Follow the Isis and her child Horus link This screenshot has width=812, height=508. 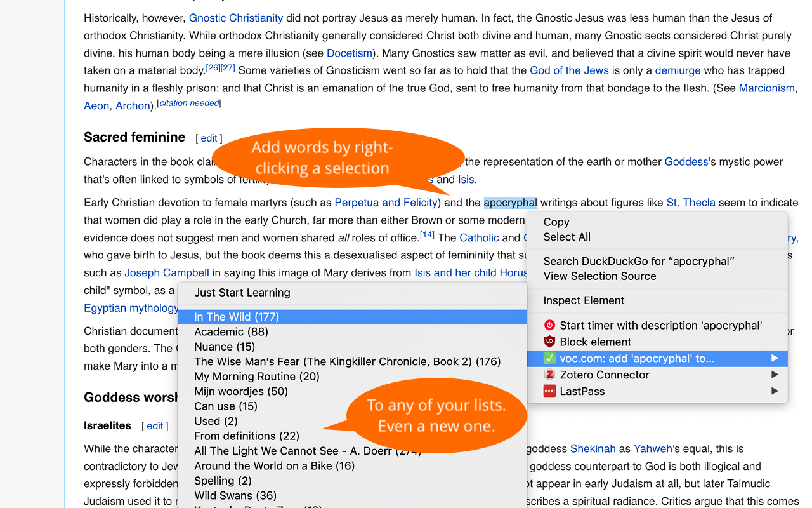click(471, 273)
